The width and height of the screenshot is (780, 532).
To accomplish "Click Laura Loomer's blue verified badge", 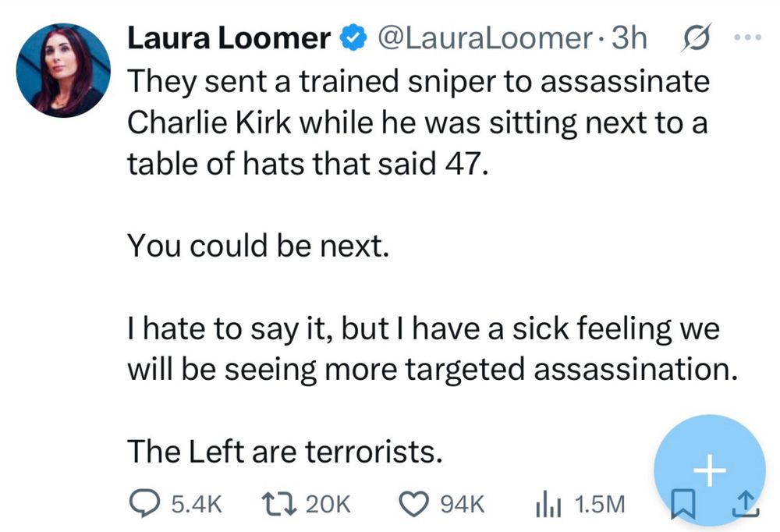I will 354,36.
